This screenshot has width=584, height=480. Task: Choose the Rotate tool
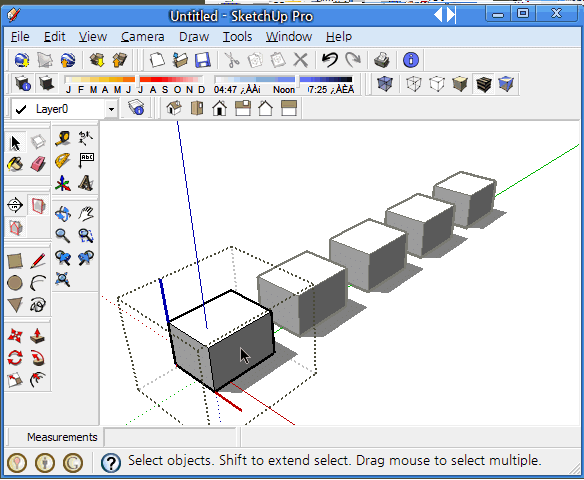click(15, 358)
